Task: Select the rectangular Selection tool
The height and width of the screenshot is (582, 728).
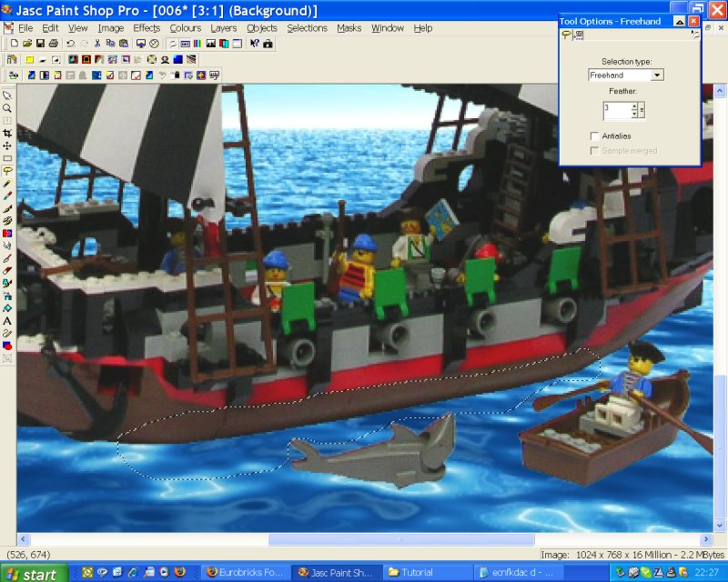Action: 7,158
